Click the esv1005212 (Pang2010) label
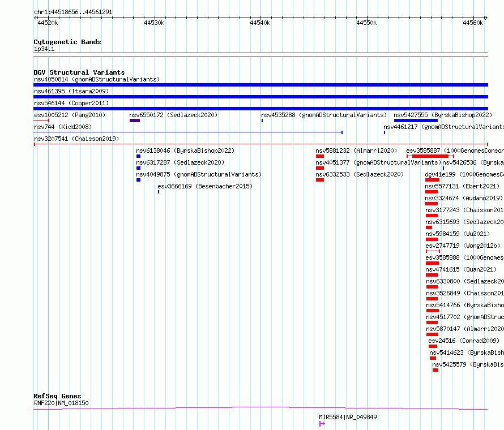Image resolution: width=504 pixels, height=430 pixels. point(70,115)
